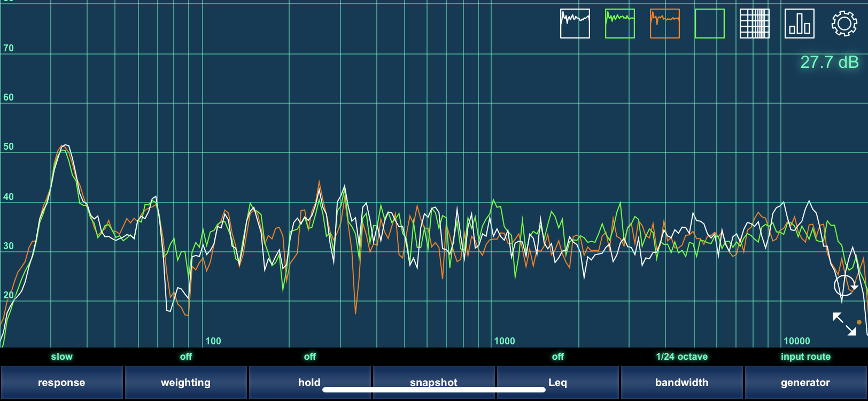Tap the diagonal expand arrows icon
Image resolution: width=868 pixels, height=401 pixels.
pos(844,324)
